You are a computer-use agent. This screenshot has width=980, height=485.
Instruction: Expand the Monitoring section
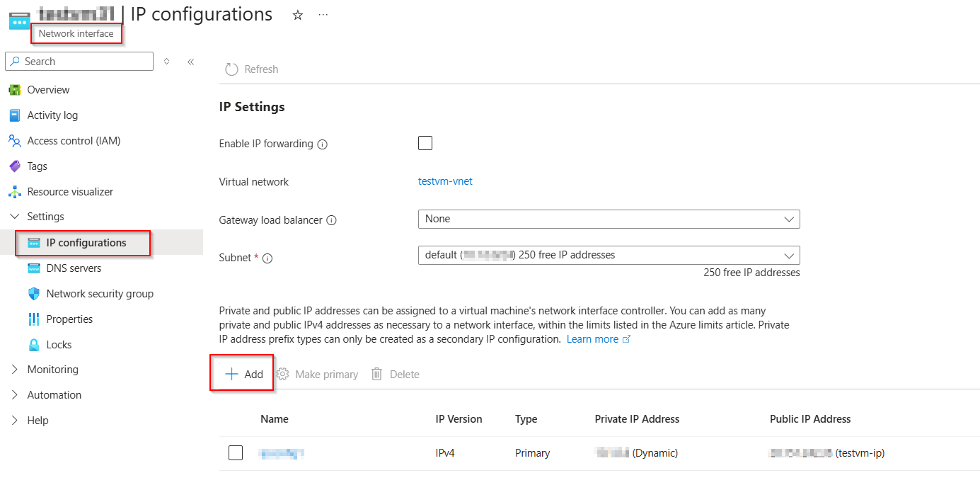point(15,370)
